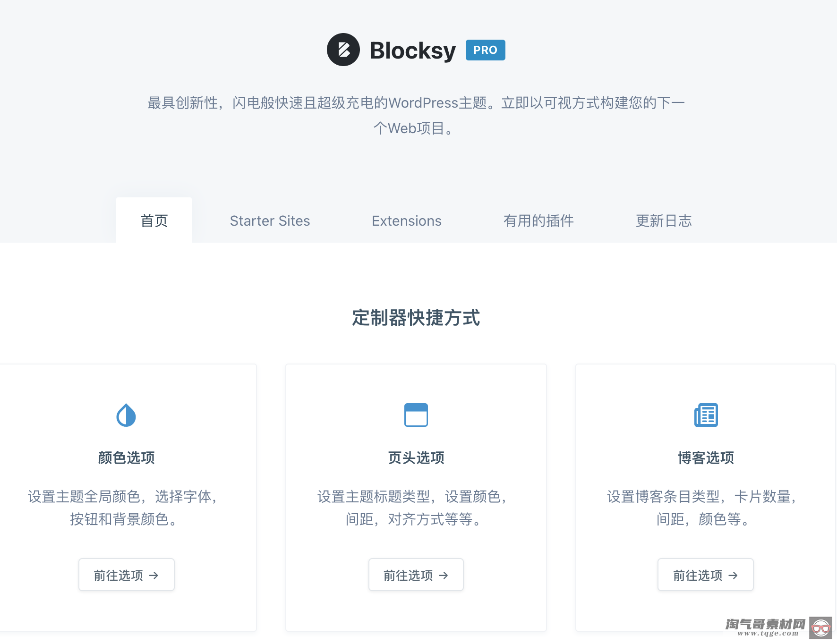Switch to the Starter Sites tab
Viewport: 837px width, 644px height.
coord(270,220)
